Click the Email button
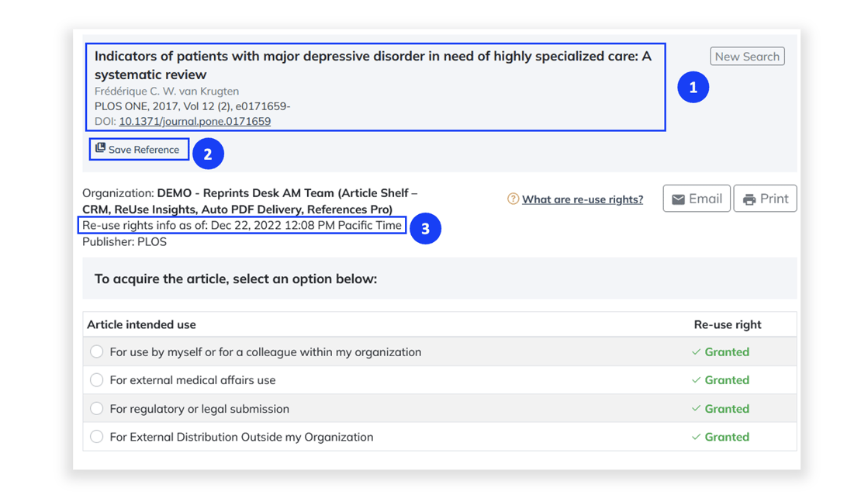The width and height of the screenshot is (868, 502). (x=697, y=198)
